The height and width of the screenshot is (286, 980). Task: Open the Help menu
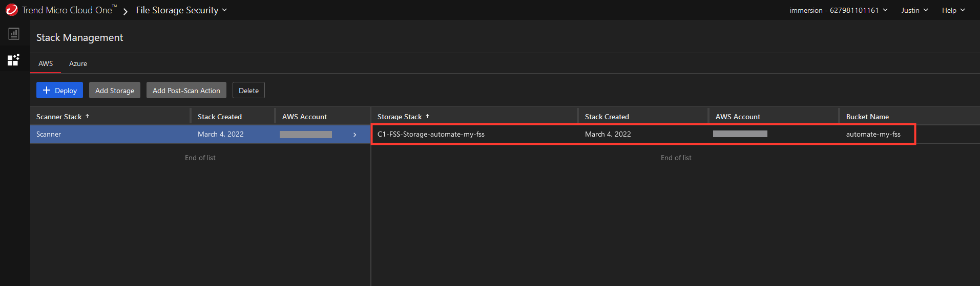click(953, 10)
